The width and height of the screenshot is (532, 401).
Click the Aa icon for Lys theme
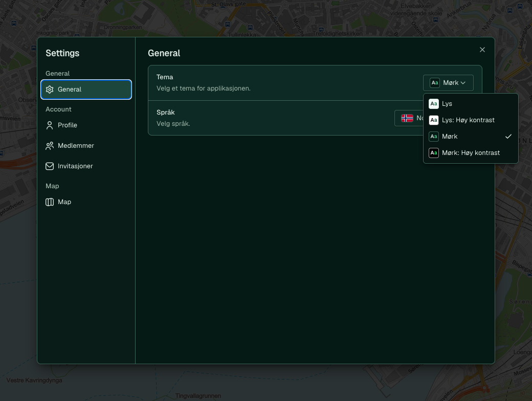434,104
